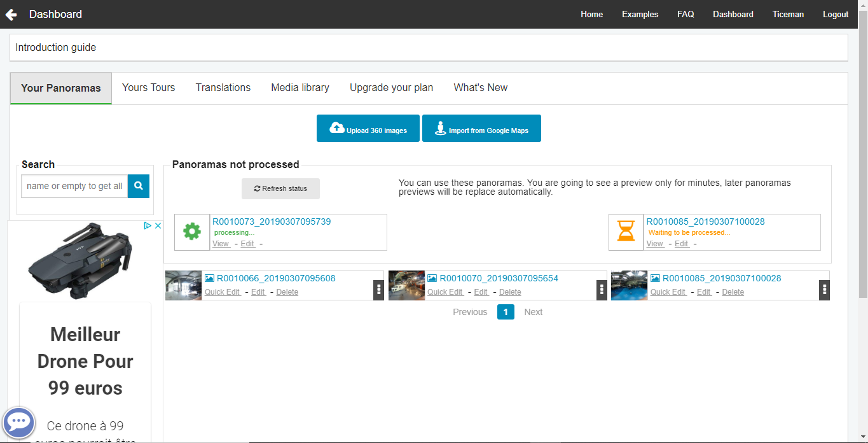Focus the panorama name search field
The width and height of the screenshot is (868, 443).
pos(74,186)
